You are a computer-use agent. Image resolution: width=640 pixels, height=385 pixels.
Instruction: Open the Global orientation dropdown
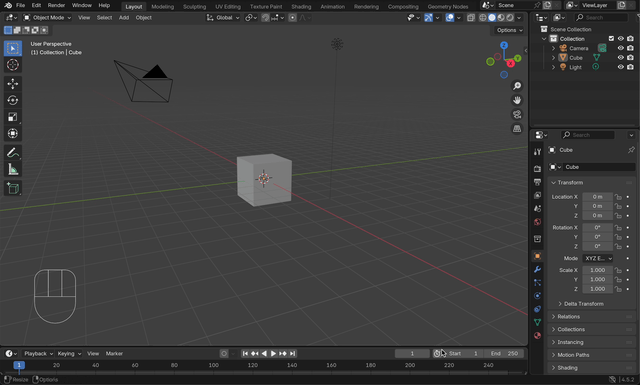click(x=223, y=18)
